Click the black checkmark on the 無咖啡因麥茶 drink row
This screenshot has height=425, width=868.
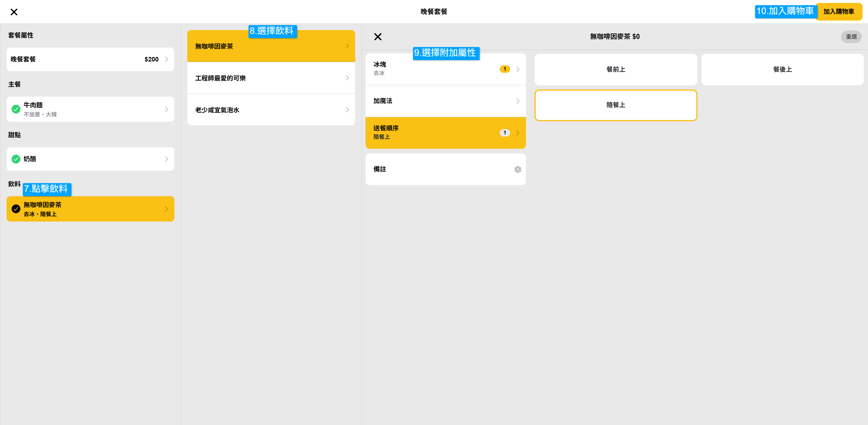pyautogui.click(x=16, y=209)
